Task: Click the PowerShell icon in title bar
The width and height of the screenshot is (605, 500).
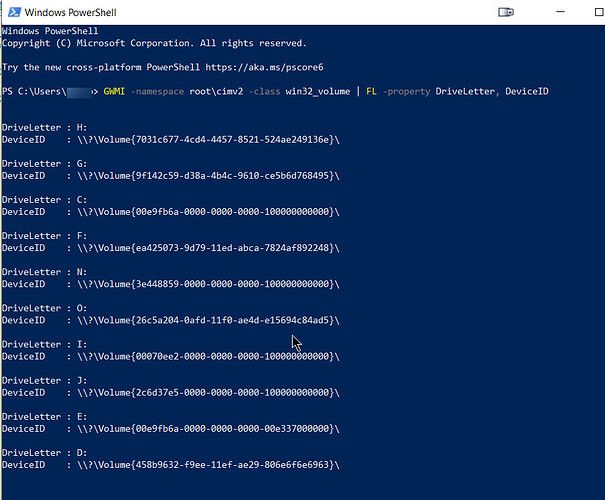Action: click(x=14, y=12)
